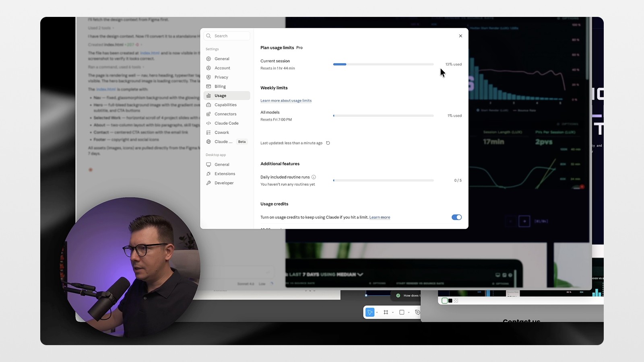
Task: Click the 1% used label
Action: click(x=454, y=116)
